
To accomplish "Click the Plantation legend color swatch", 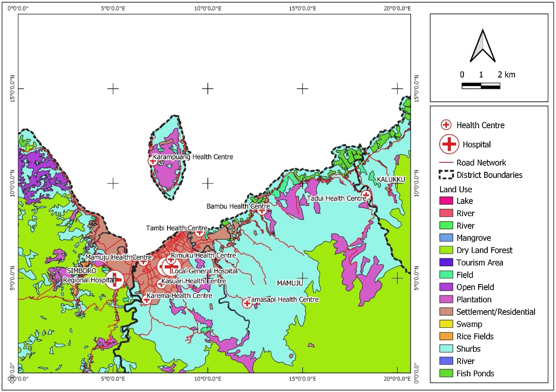I will coord(446,299).
